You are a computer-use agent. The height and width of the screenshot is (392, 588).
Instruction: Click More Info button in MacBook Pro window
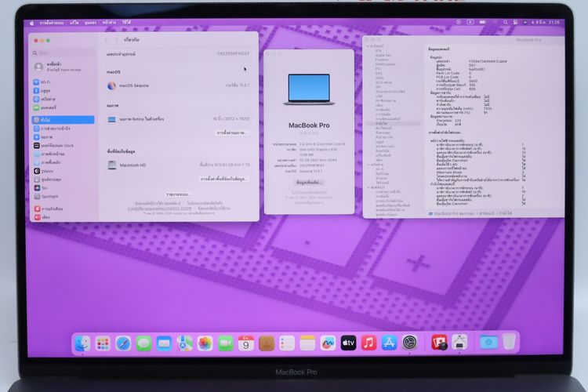click(309, 183)
